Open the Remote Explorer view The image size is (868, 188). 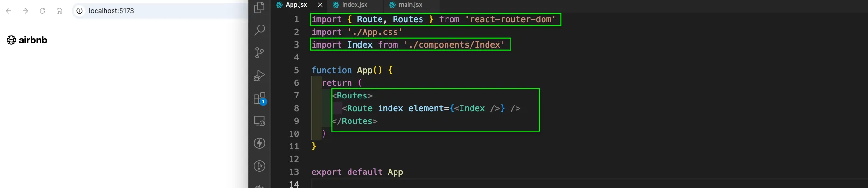tap(260, 121)
